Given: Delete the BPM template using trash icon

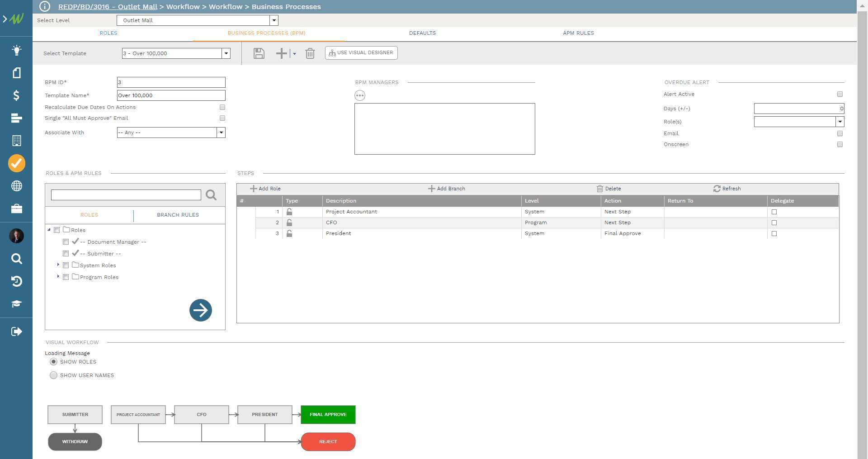Looking at the screenshot, I should pyautogui.click(x=310, y=53).
